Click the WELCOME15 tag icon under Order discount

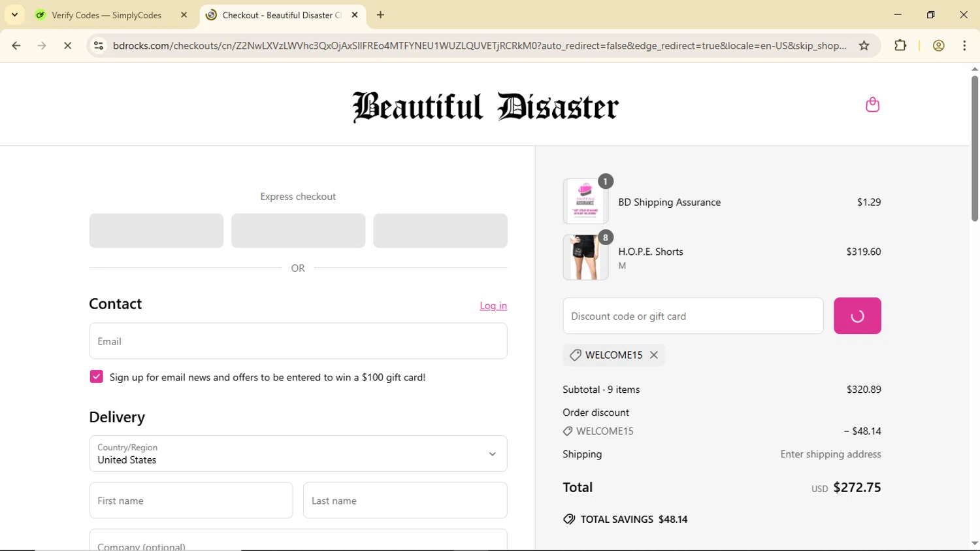click(568, 431)
